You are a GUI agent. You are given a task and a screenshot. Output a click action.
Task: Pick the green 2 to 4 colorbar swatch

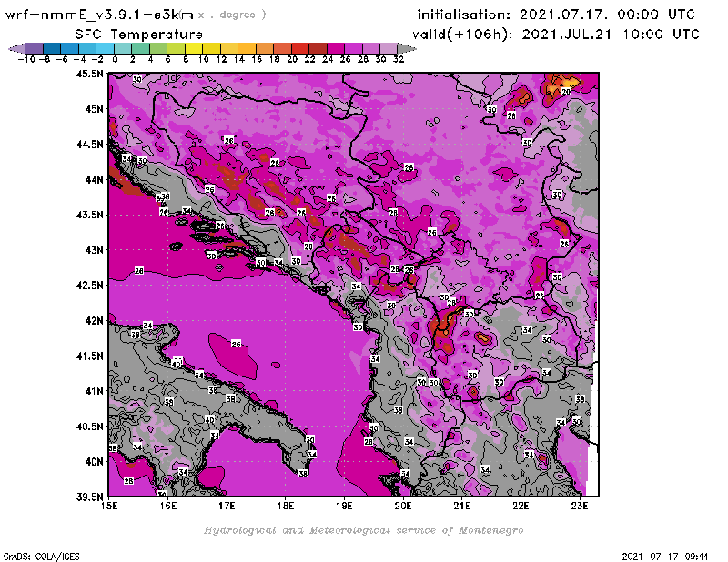click(141, 48)
